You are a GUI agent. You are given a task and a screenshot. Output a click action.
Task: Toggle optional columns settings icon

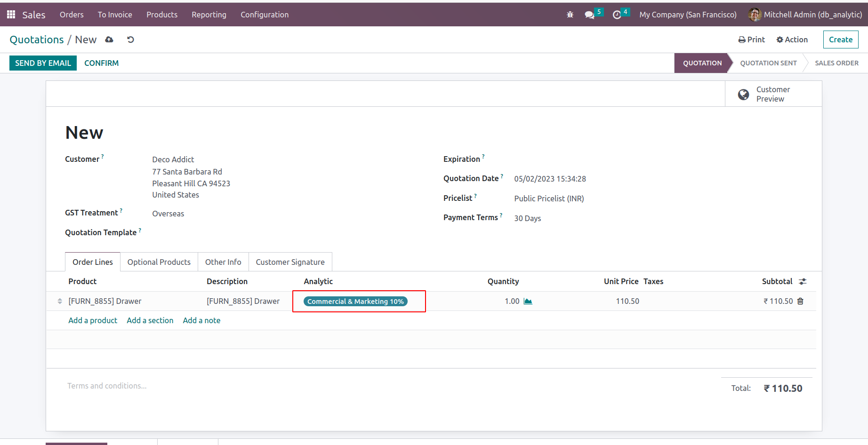coord(803,281)
